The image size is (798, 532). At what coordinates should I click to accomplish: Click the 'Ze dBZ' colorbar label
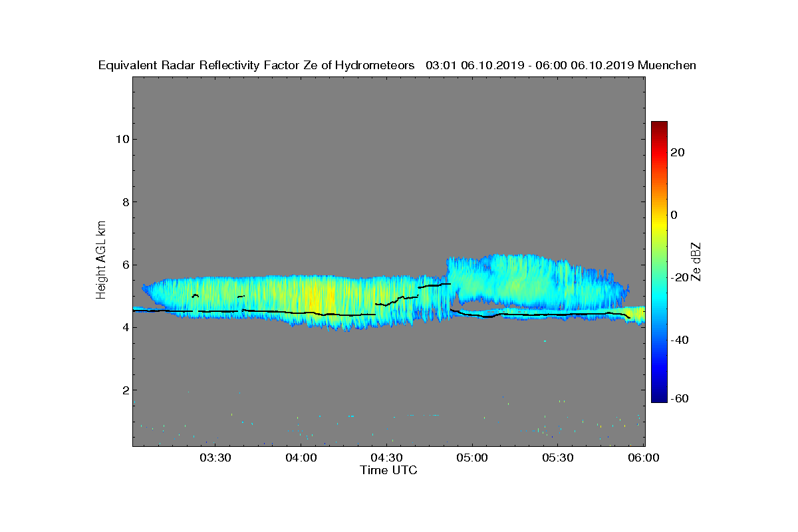[696, 261]
